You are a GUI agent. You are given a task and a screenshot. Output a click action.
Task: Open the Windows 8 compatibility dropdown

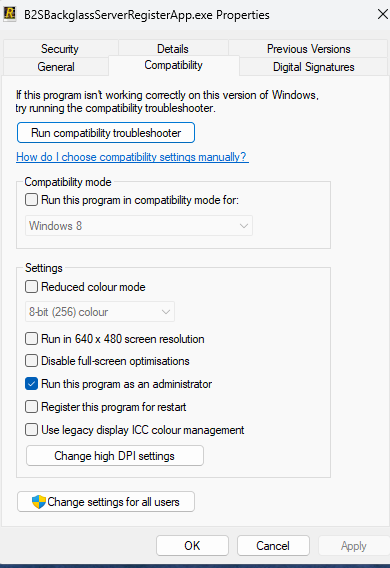[139, 226]
